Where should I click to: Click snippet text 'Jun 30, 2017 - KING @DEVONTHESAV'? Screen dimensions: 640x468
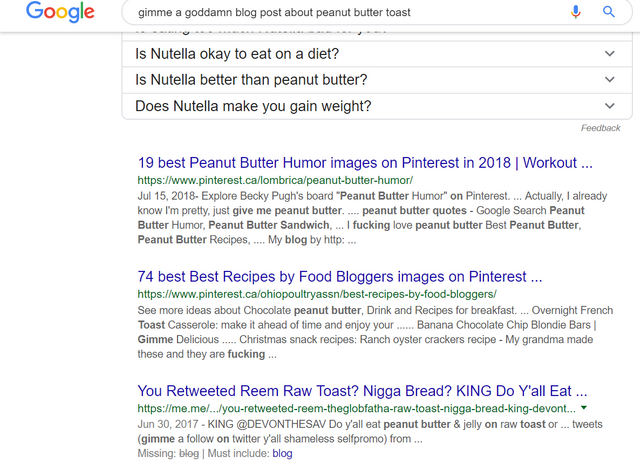click(x=231, y=424)
